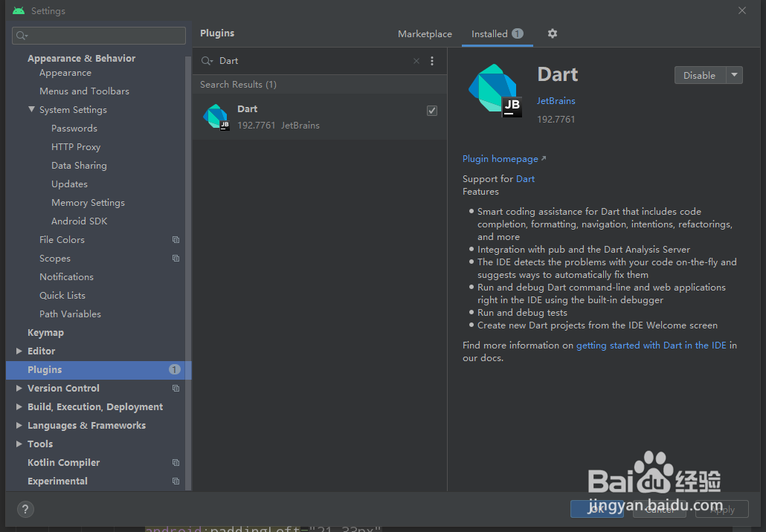Expand Languages & Frameworks node

pos(19,425)
